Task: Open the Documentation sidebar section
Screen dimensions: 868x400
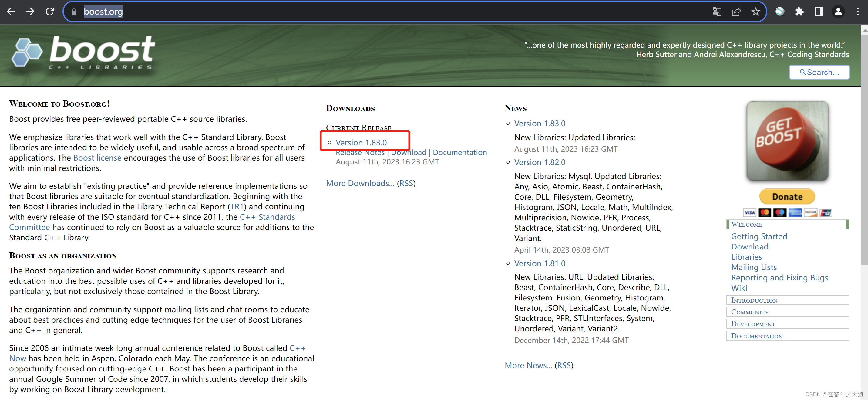Action: pyautogui.click(x=757, y=336)
